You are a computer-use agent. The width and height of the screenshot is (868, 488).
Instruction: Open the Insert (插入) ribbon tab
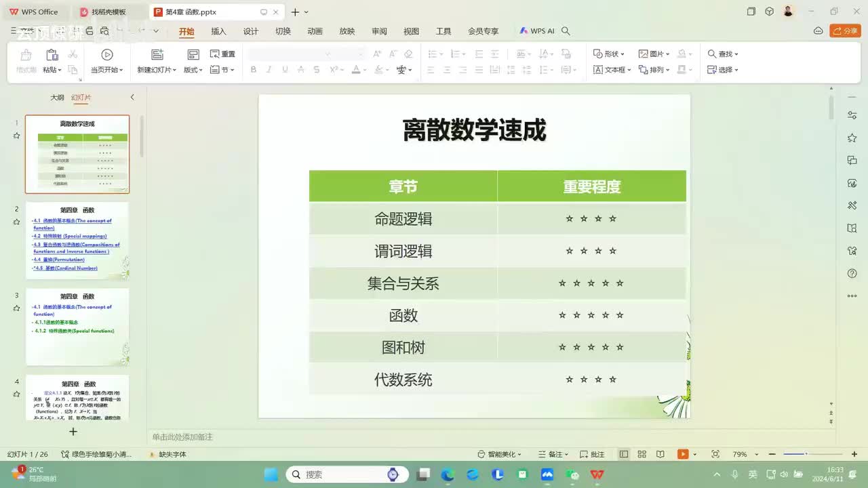(x=218, y=31)
